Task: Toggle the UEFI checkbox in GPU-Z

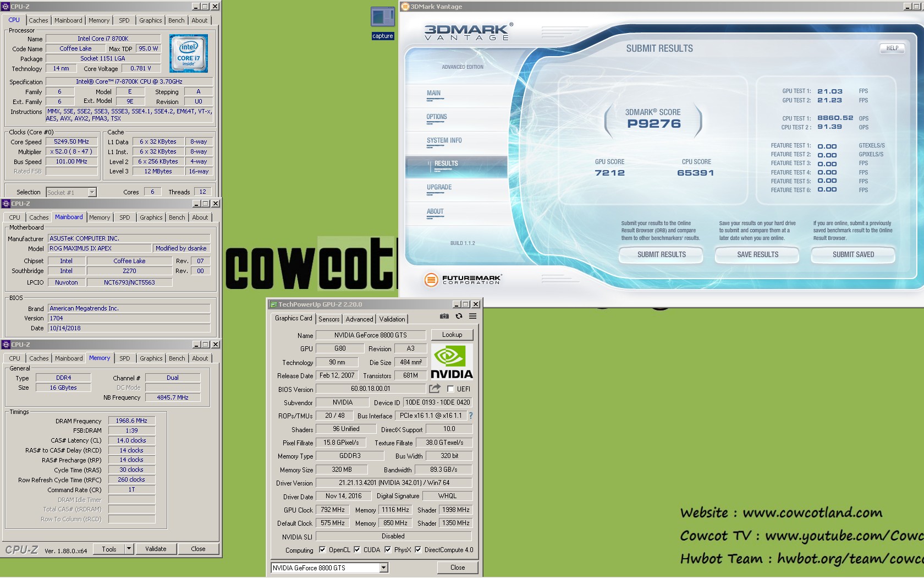Action: pyautogui.click(x=450, y=389)
